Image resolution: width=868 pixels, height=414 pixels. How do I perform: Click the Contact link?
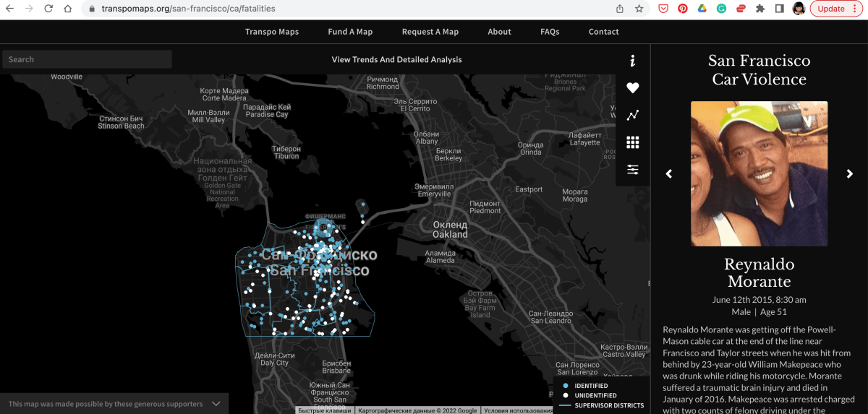tap(604, 32)
